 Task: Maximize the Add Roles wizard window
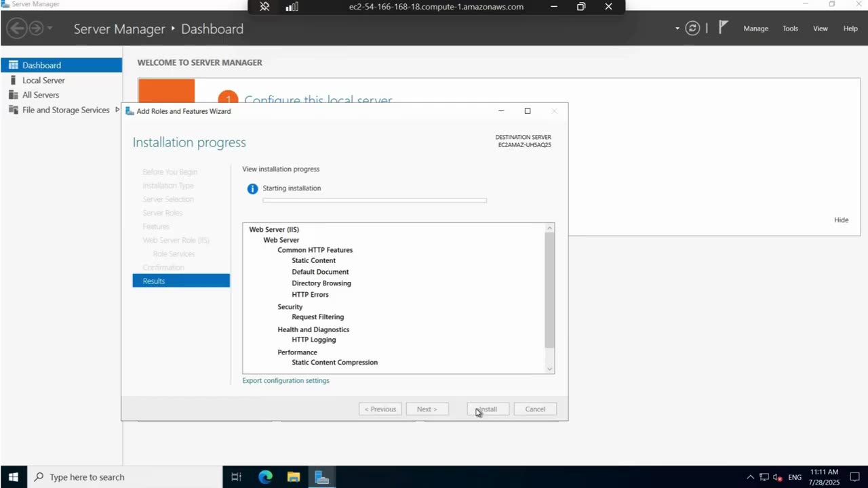point(528,111)
